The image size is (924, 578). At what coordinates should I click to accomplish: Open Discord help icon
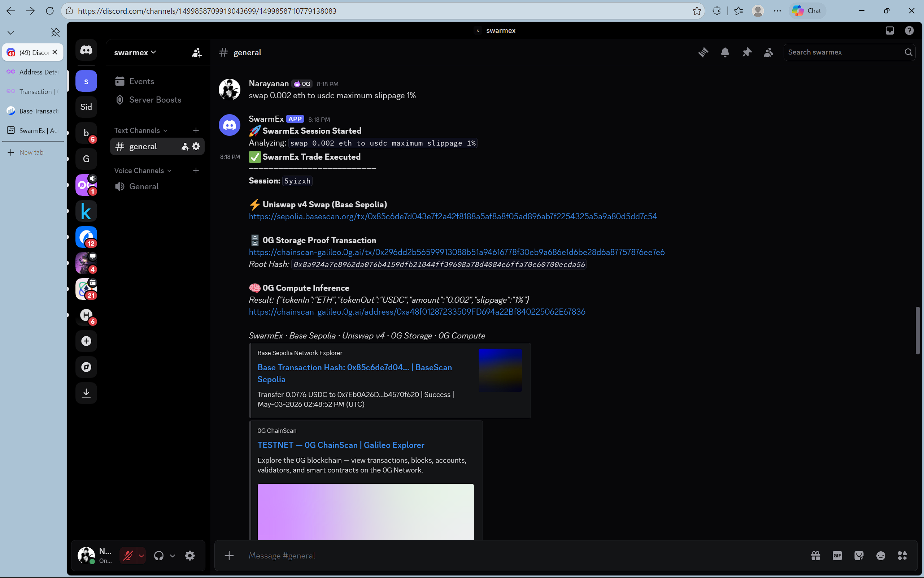pos(910,31)
